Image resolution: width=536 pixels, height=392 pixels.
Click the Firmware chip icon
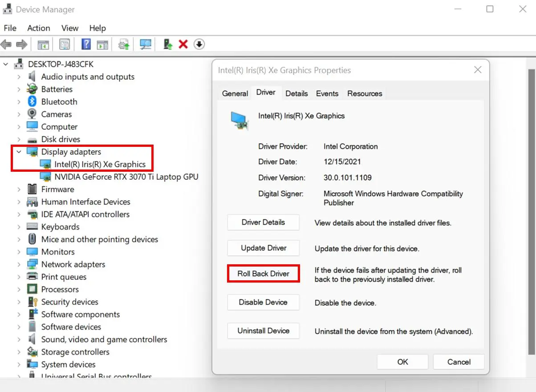pos(32,189)
